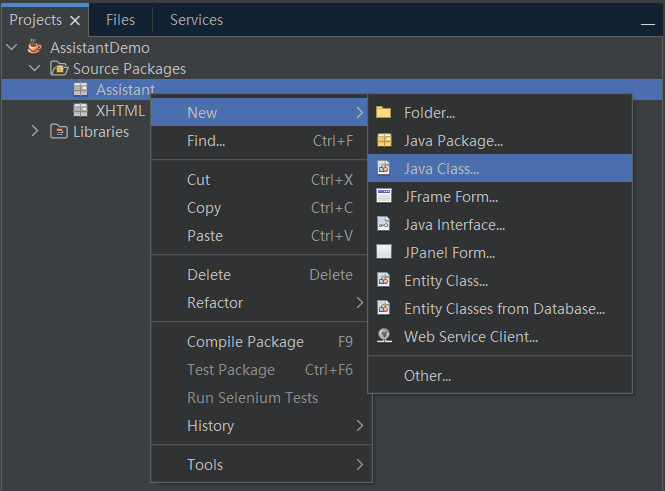Click the Java Package icon
The image size is (665, 491).
(x=384, y=141)
